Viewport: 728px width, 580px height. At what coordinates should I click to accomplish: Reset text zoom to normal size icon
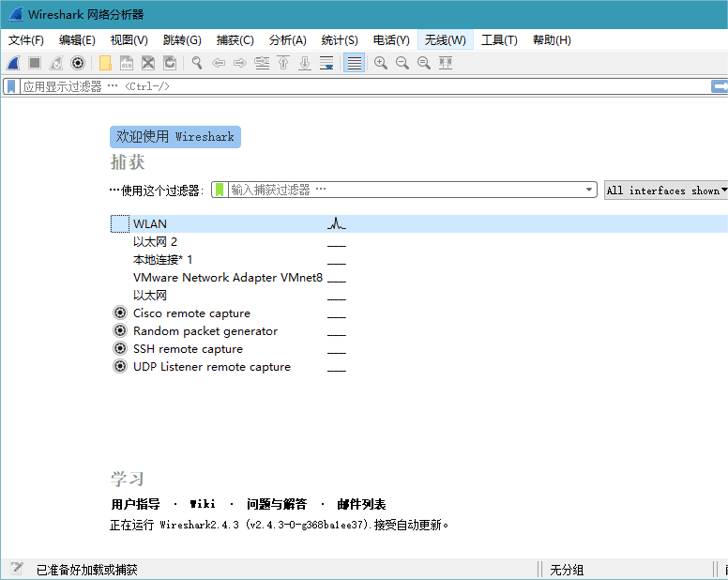pyautogui.click(x=423, y=63)
